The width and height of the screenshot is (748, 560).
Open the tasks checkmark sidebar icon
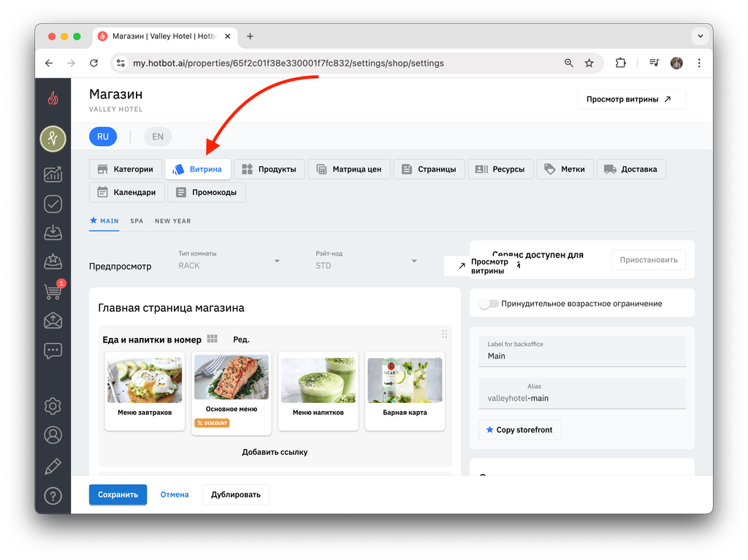[x=53, y=204]
